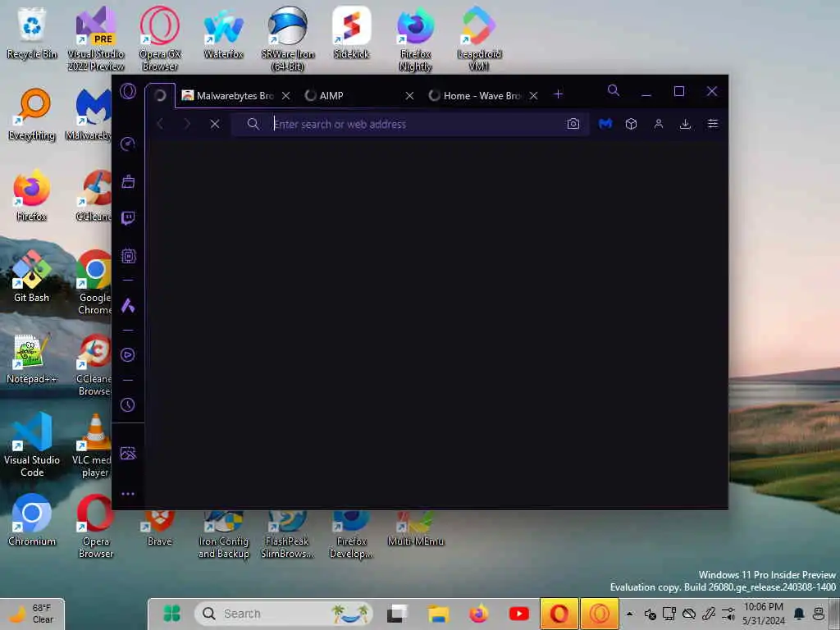Open the notification bell in system tray
This screenshot has width=840, height=630.
pyautogui.click(x=799, y=614)
